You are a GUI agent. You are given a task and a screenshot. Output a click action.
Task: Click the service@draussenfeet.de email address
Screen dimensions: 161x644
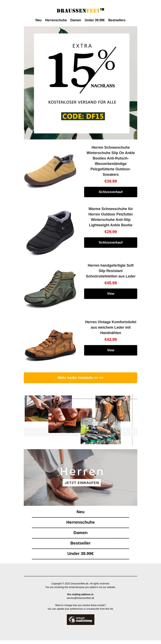click(x=80, y=598)
